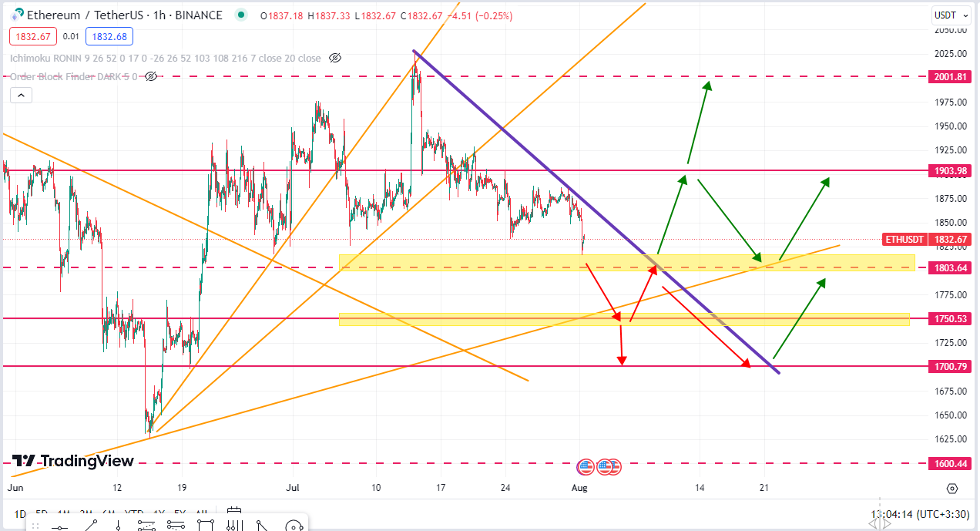Open the Go to date calendar icon
980x531 pixels.
point(234,513)
